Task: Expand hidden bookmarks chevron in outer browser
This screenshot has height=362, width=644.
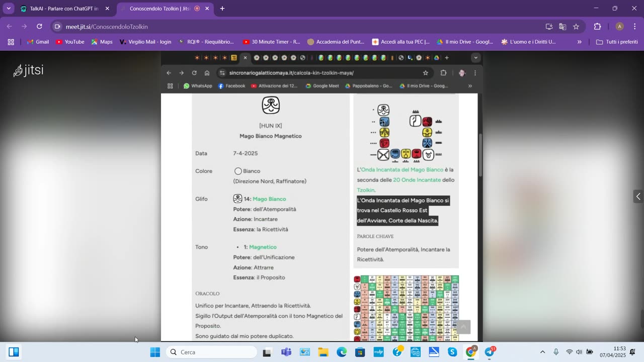Action: [x=580, y=42]
